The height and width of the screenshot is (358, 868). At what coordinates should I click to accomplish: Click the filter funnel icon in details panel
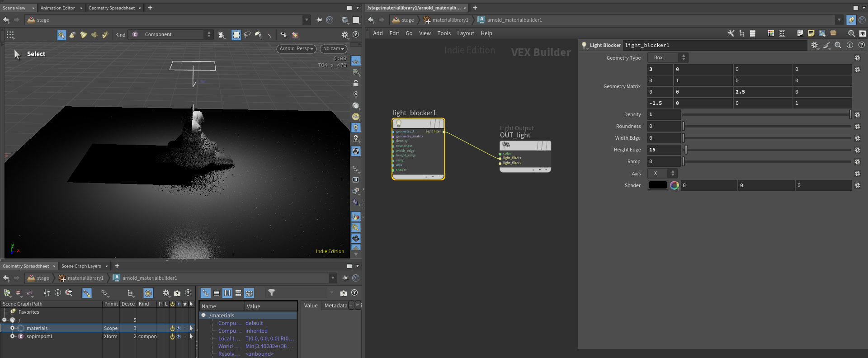(271, 293)
